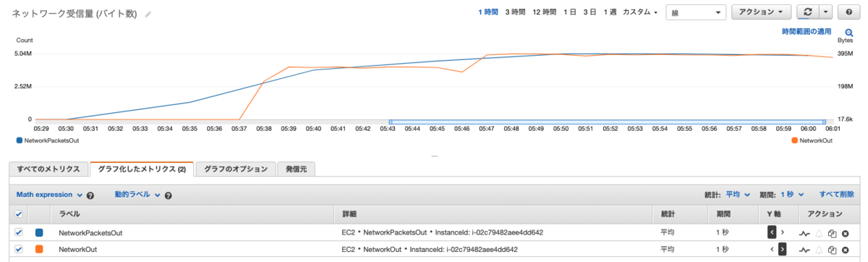Open the グラフのオプション tab

(236, 169)
